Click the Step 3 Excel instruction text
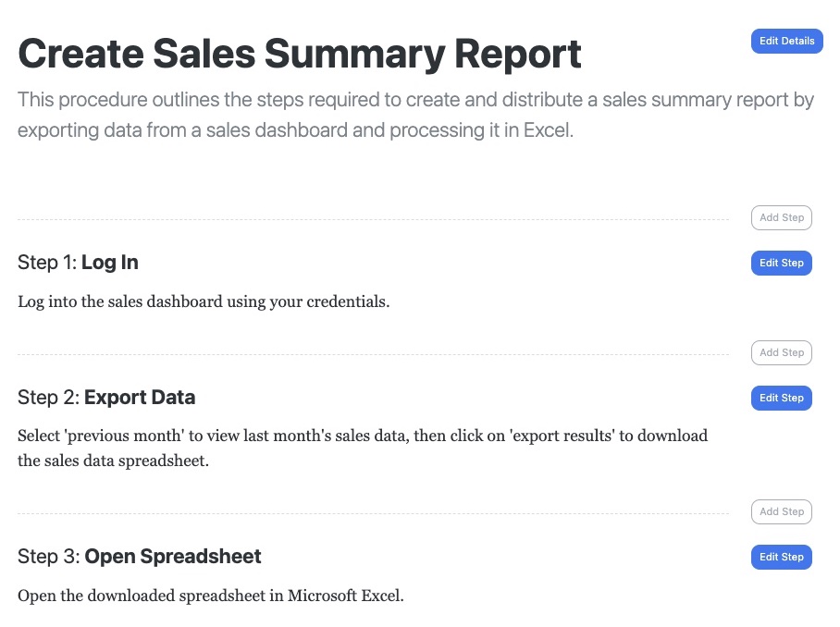Image resolution: width=840 pixels, height=627 pixels. tap(209, 596)
